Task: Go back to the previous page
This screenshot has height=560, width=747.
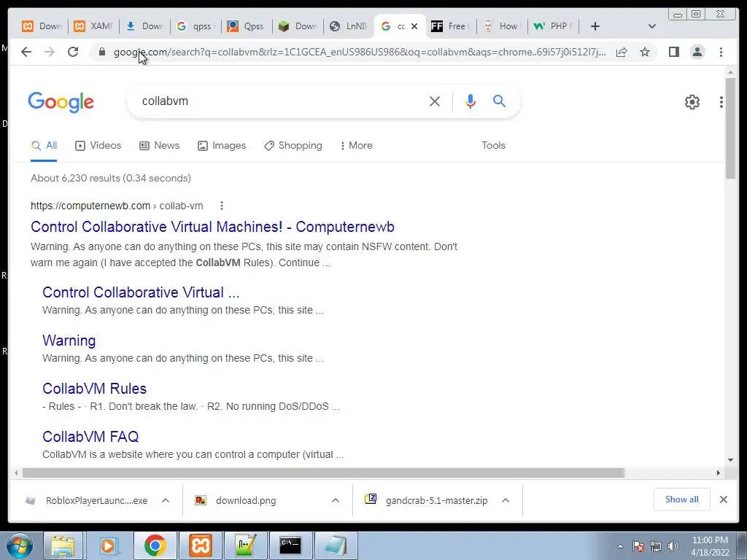Action: [x=26, y=52]
